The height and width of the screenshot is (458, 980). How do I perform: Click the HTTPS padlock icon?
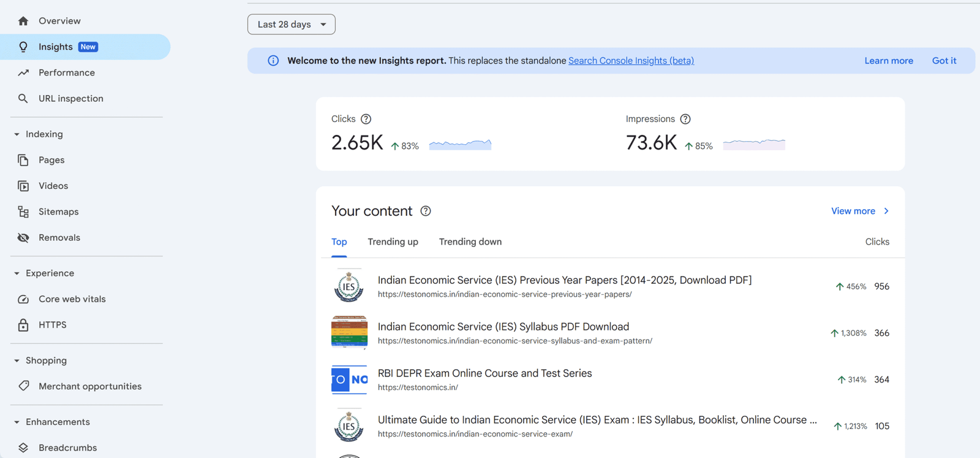click(x=23, y=325)
